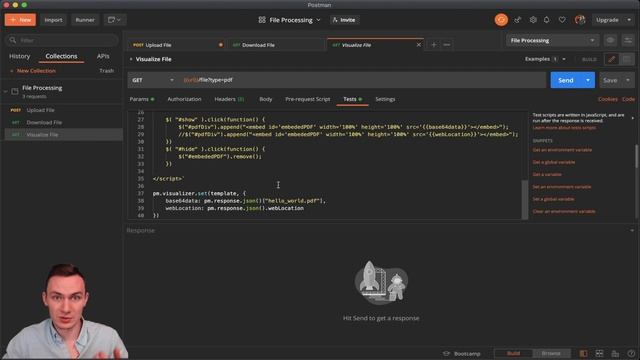640x360 pixels.
Task: Open the Body tab
Action: [x=266, y=99]
